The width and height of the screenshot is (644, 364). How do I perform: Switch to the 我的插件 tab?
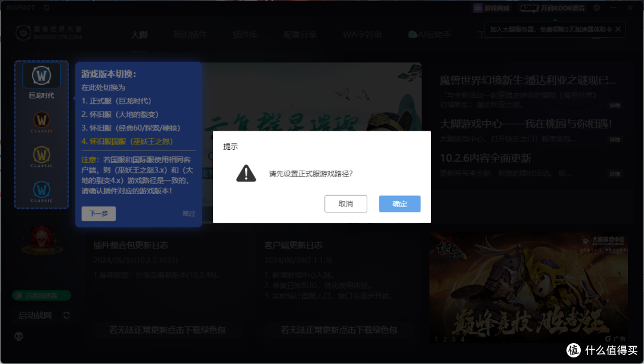(190, 35)
